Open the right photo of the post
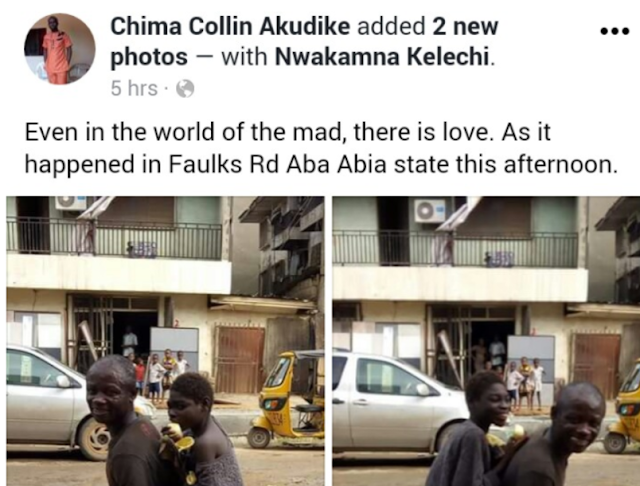This screenshot has width=640, height=486. click(486, 341)
